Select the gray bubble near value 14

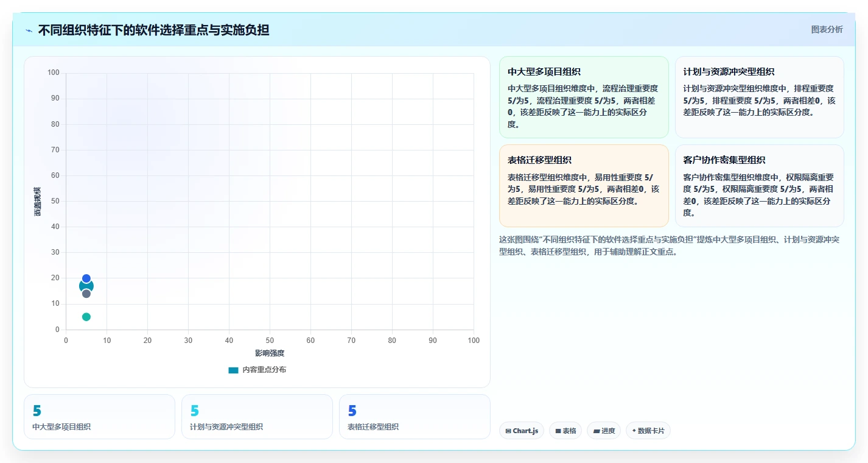coord(86,294)
